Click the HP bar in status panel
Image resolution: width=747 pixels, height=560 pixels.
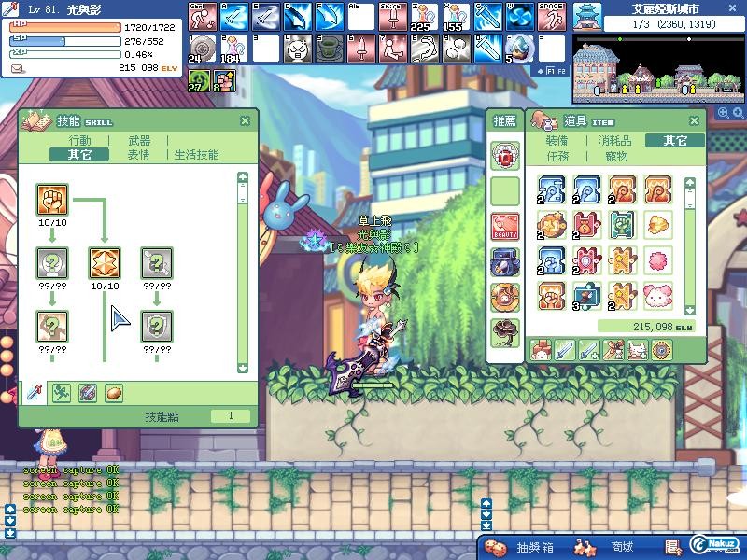click(x=65, y=27)
